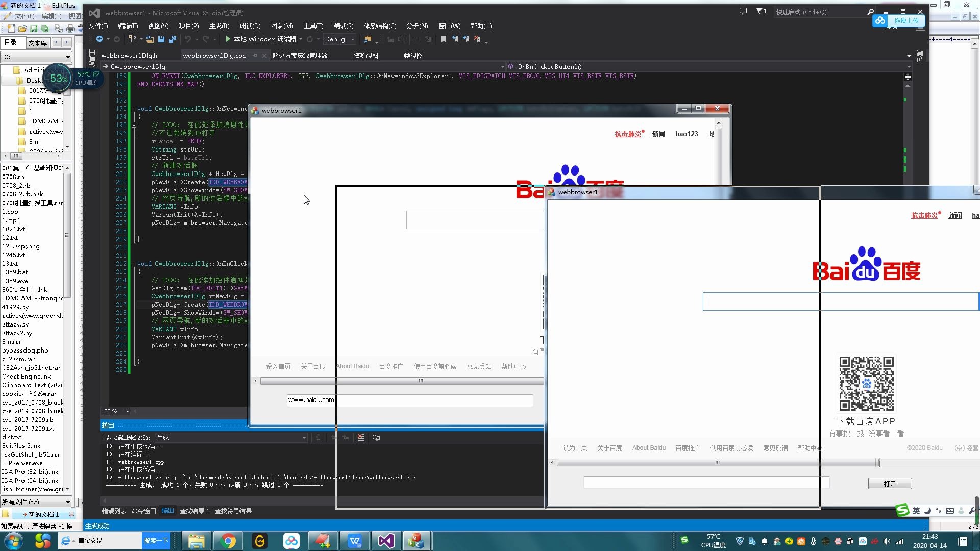
Task: Click the find in files icon in toolbar
Action: 367,39
